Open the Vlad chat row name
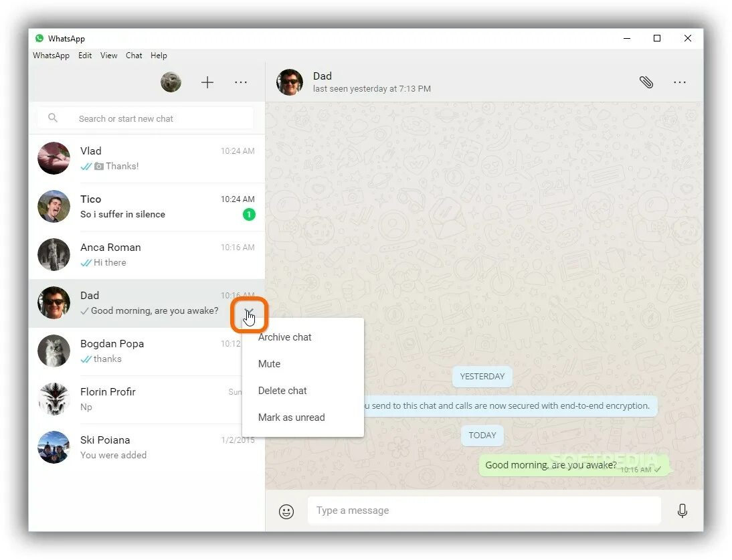 point(90,151)
